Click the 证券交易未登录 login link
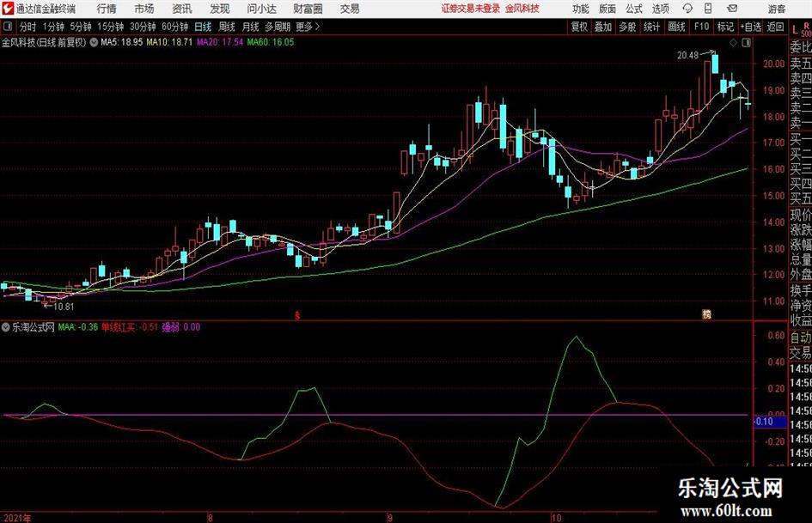The width and height of the screenshot is (812, 523). [x=471, y=9]
